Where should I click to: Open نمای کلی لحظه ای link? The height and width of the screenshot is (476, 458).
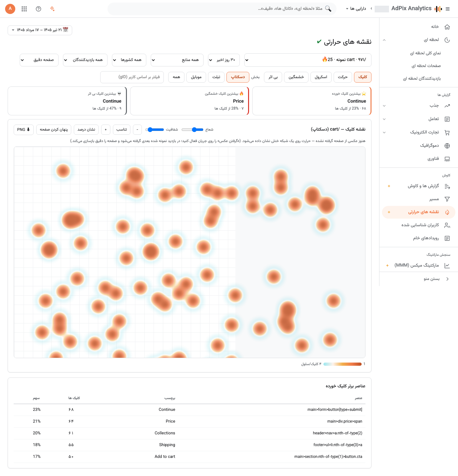425,53
